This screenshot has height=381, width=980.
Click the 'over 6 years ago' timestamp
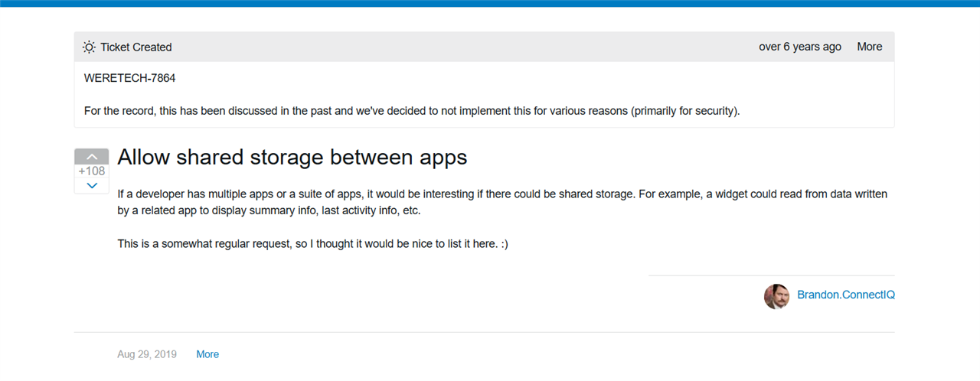click(x=799, y=47)
